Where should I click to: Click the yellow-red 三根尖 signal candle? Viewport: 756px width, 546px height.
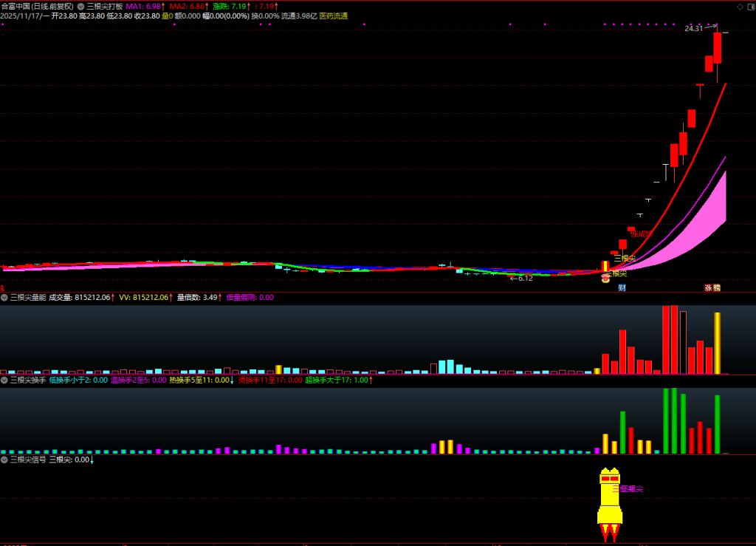pyautogui.click(x=605, y=266)
